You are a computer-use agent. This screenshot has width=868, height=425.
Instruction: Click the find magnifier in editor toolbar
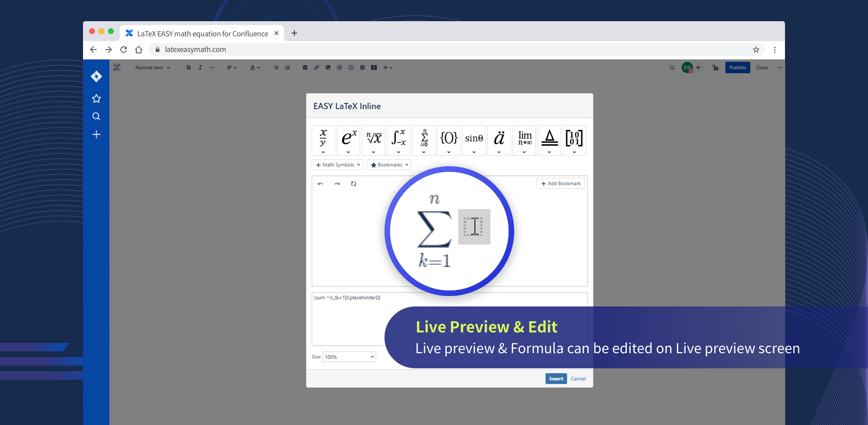coord(672,68)
